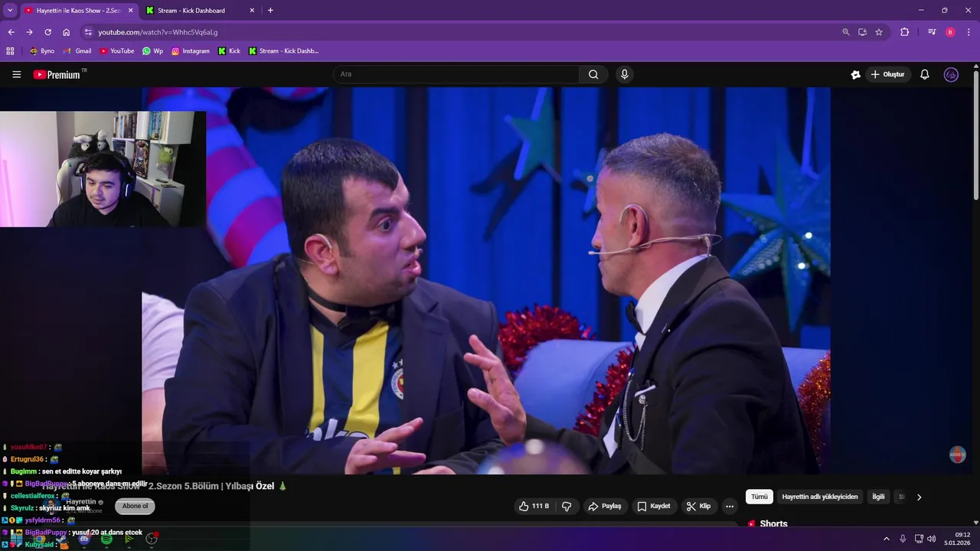Open YouTube account avatar menu
This screenshot has width=980, height=551.
951,74
